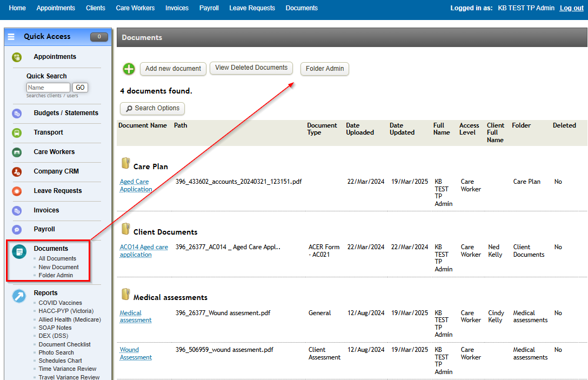588x380 pixels.
Task: Open the Clients menu in top navigation
Action: click(95, 8)
